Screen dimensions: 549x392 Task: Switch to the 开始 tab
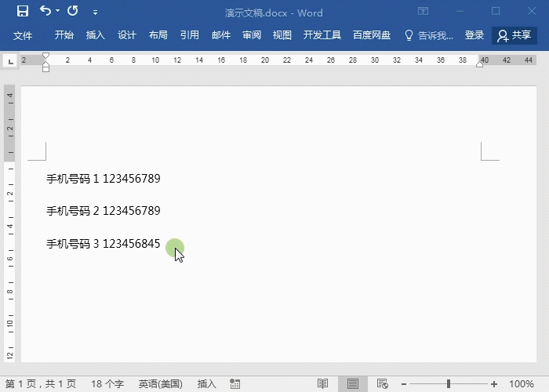64,35
